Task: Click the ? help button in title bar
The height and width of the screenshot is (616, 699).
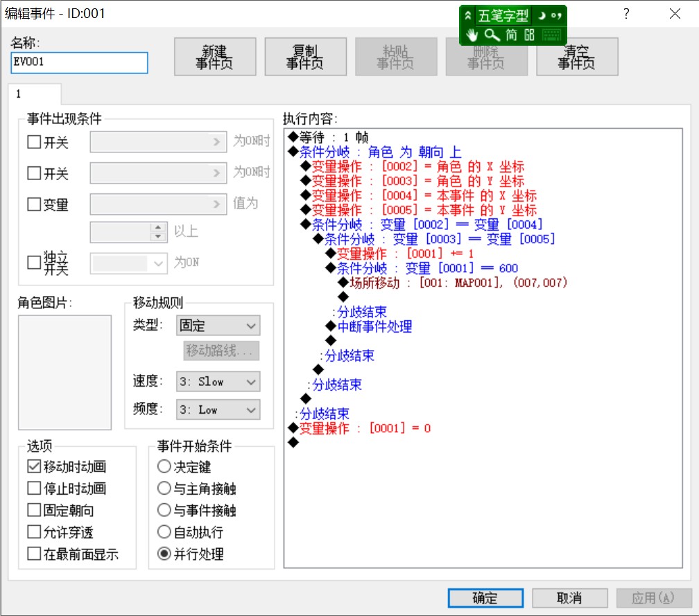Action: [626, 13]
